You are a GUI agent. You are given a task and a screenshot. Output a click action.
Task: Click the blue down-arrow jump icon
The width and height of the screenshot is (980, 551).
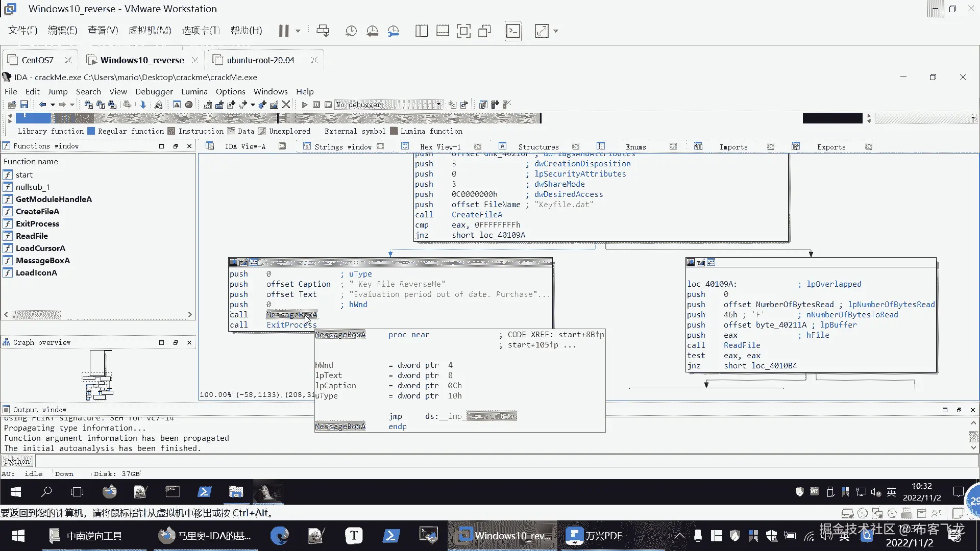click(143, 105)
